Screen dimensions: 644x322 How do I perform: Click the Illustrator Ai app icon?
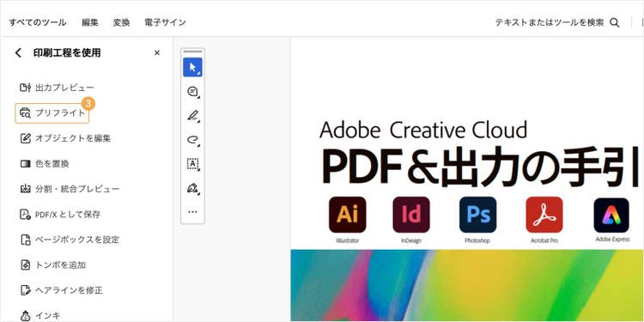(x=348, y=215)
